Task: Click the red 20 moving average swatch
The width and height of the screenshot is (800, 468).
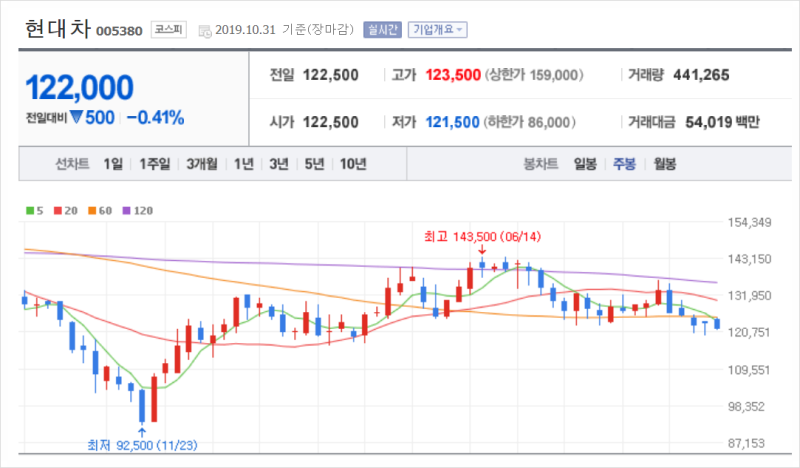Action: tap(58, 211)
